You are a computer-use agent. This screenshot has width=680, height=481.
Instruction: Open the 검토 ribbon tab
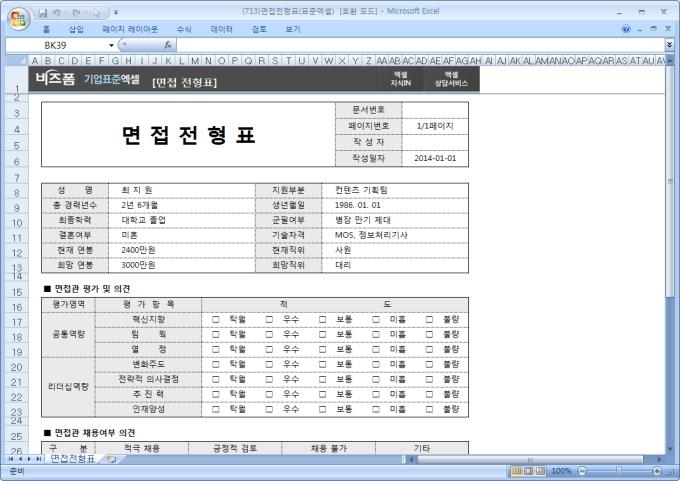coord(259,29)
